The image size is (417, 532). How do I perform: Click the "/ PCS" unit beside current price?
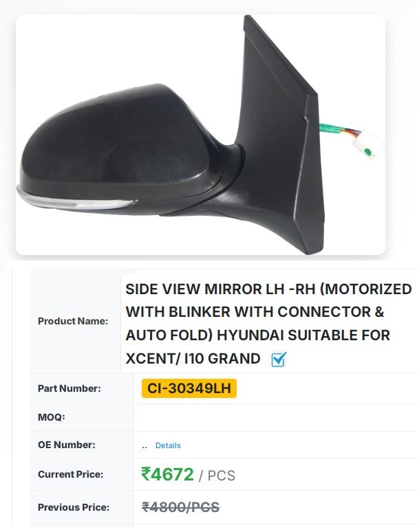(x=217, y=476)
